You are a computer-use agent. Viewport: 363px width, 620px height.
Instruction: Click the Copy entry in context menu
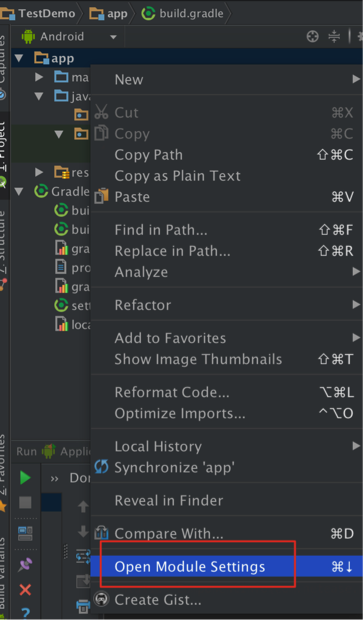pos(227,134)
